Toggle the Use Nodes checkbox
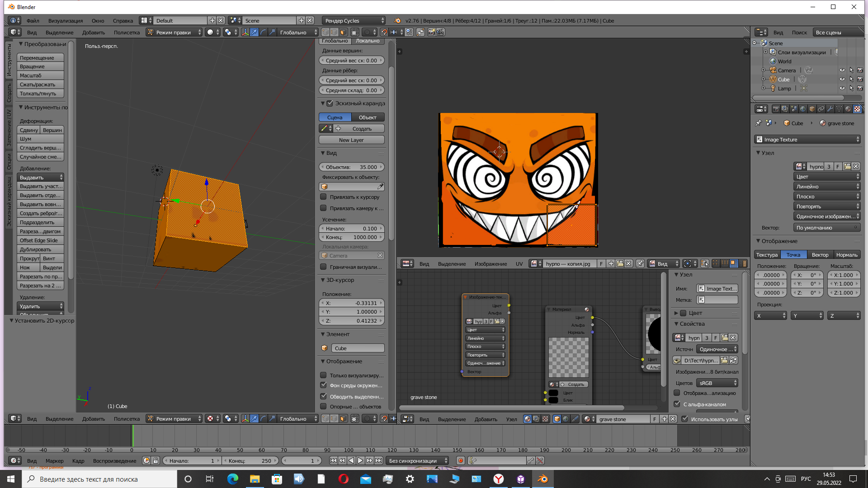868x488 pixels. tap(685, 419)
